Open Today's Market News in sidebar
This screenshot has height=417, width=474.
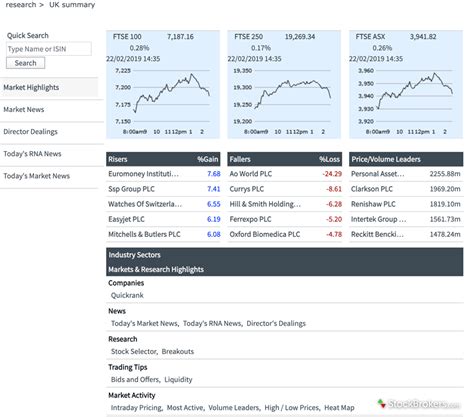37,176
